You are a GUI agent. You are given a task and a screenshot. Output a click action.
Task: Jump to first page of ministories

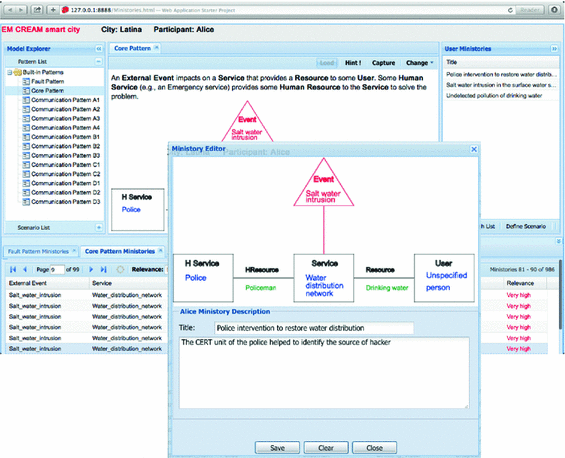pos(13,269)
